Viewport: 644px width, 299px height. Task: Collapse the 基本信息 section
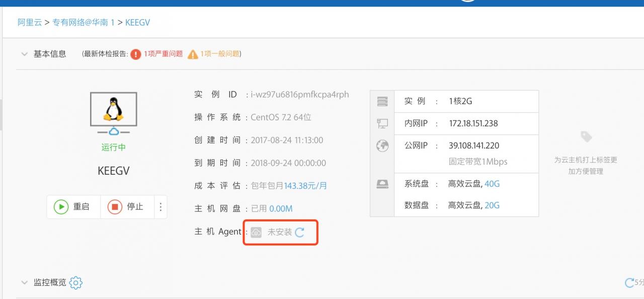tap(24, 54)
